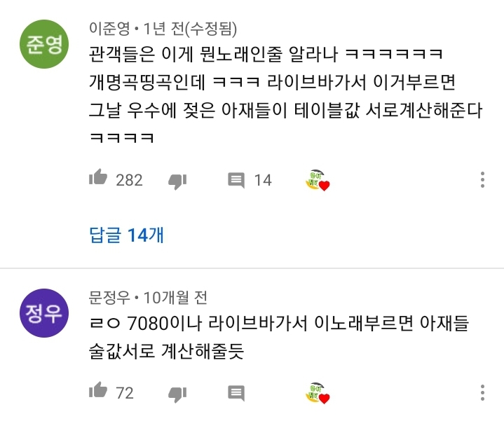Image resolution: width=504 pixels, height=421 pixels.
Task: Open 정우 purple profile avatar
Action: tap(44, 313)
